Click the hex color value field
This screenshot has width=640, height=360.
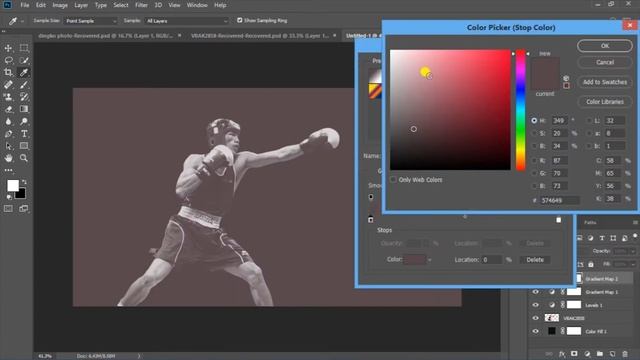[560, 200]
